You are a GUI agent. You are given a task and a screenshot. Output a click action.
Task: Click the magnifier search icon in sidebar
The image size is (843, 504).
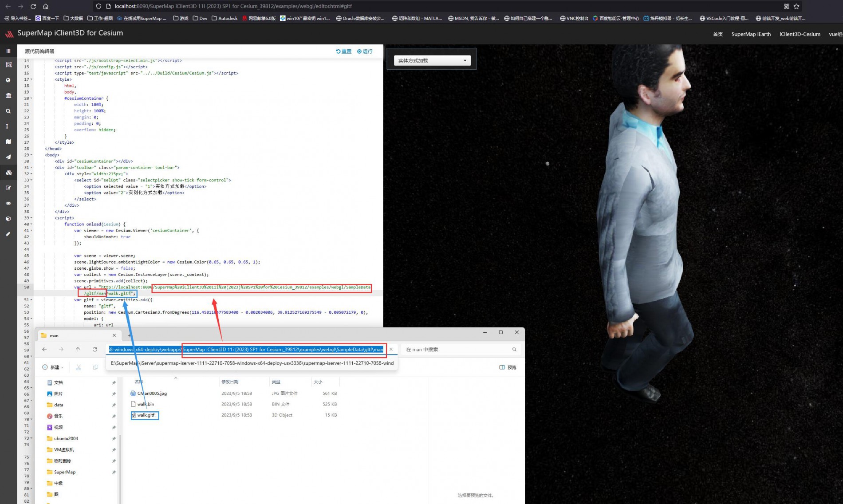point(8,111)
